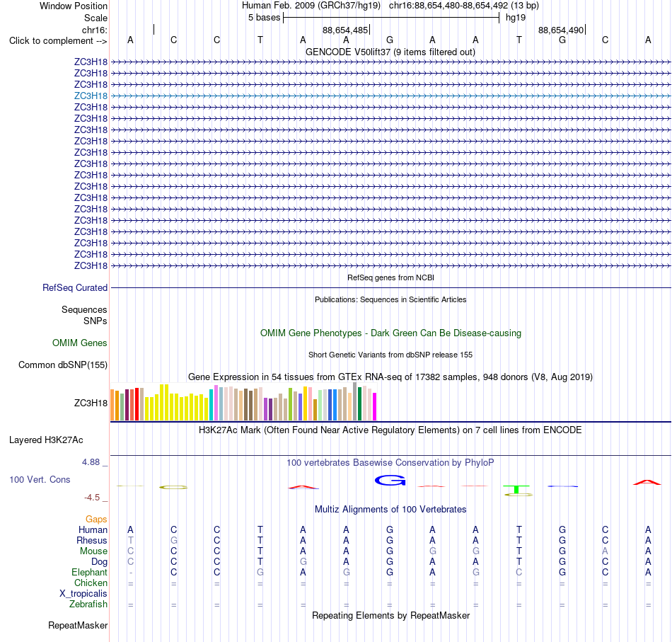This screenshot has width=672, height=642.
Task: Click the 88,654,490 coordinate label
Action: (560, 30)
